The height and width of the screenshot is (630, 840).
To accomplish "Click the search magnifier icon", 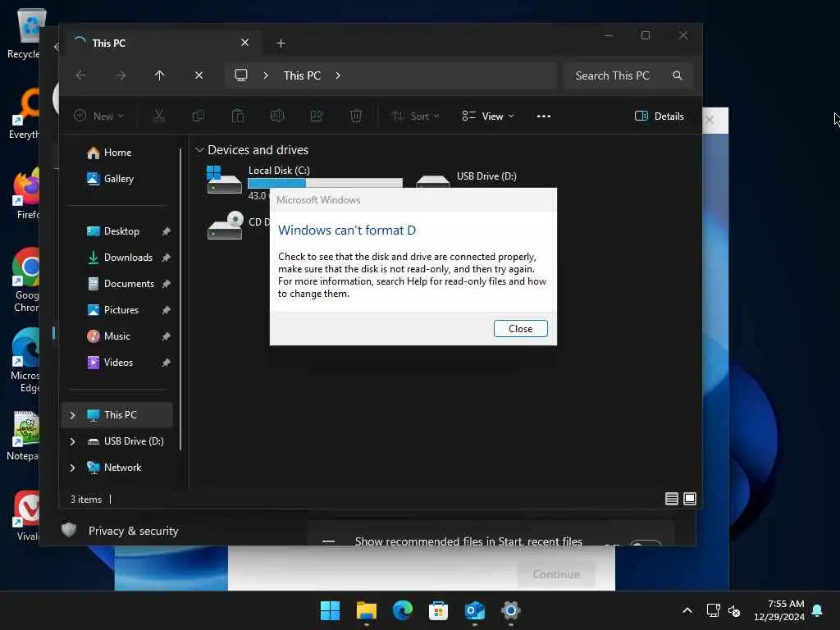I will click(x=677, y=75).
